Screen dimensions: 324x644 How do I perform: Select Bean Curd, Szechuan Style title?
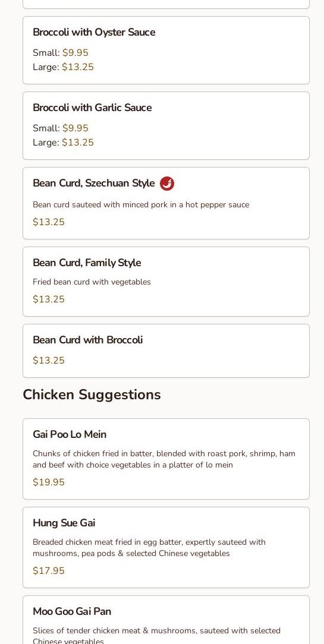point(94,183)
